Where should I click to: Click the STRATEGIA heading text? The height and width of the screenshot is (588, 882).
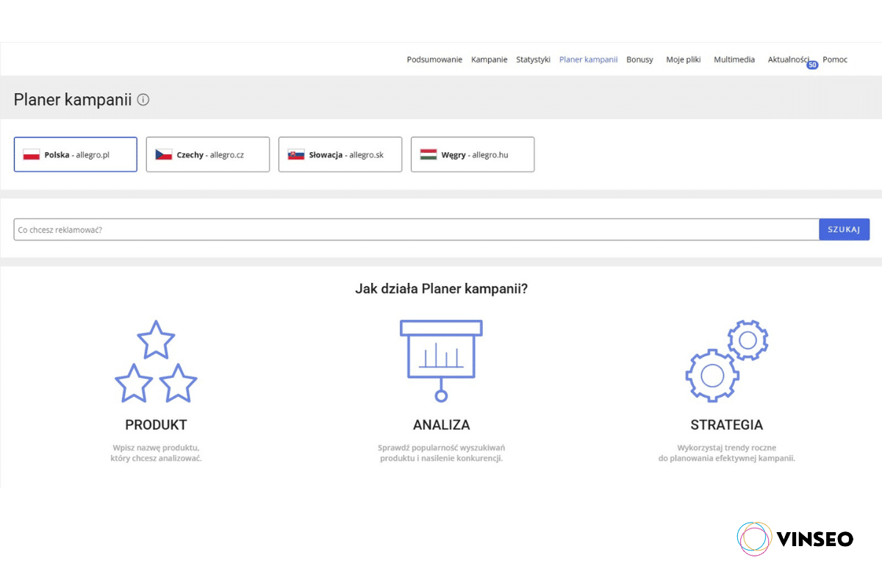tap(727, 425)
